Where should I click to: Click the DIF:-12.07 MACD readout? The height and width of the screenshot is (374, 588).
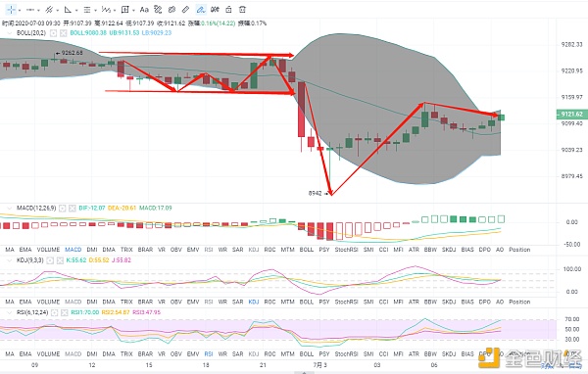click(92, 208)
